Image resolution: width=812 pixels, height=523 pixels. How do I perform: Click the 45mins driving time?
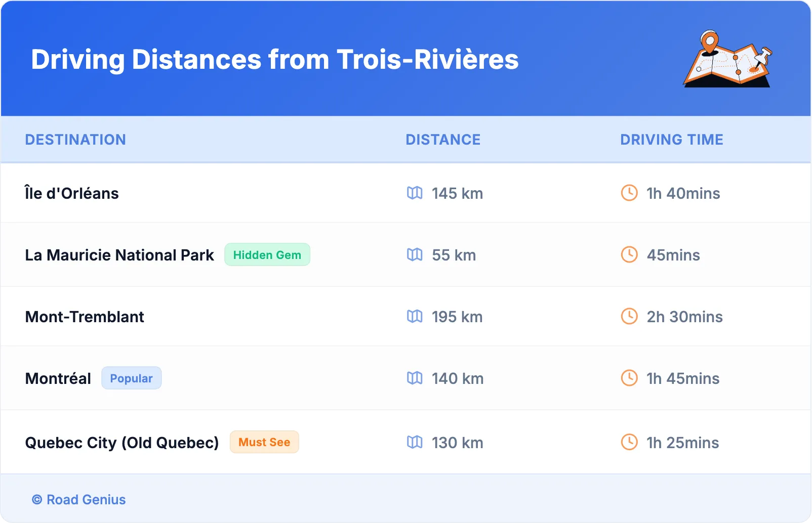673,255
